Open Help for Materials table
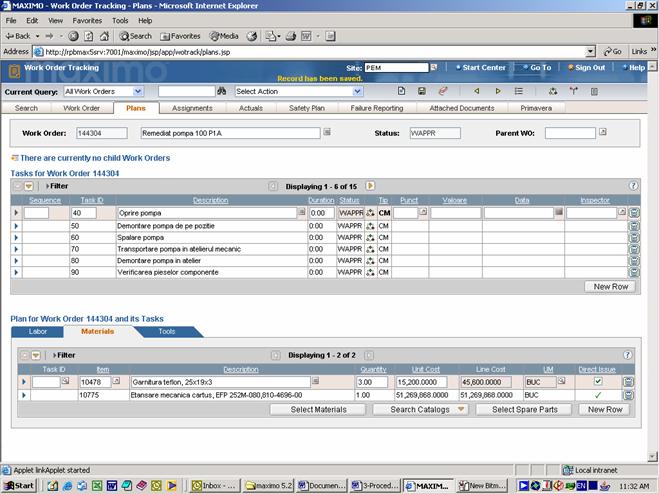The width and height of the screenshot is (659, 494). (x=627, y=355)
